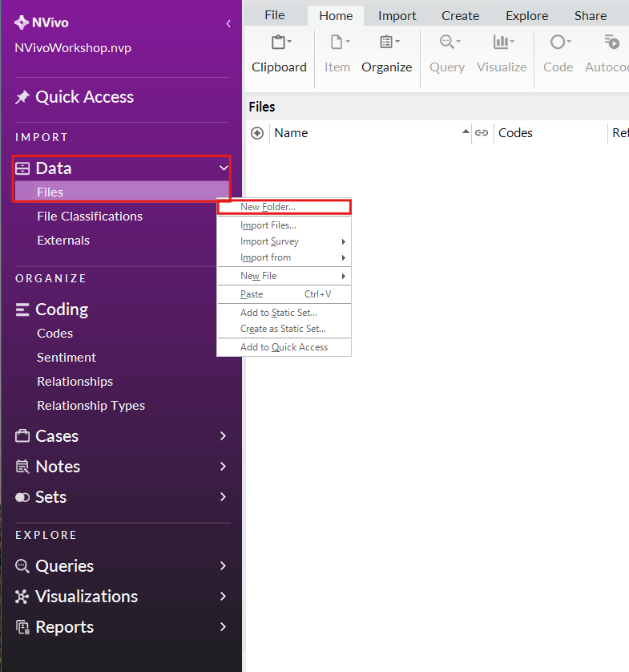This screenshot has height=672, width=629.
Task: Expand the Sets section
Action: tap(223, 496)
